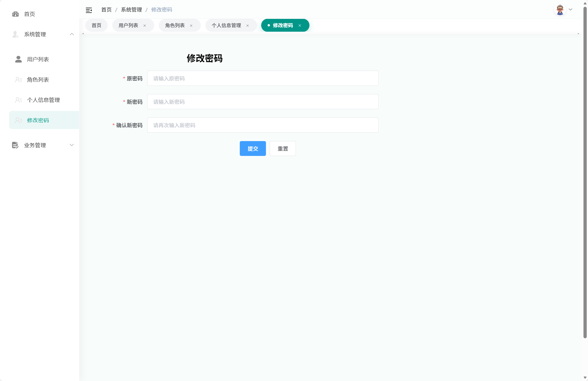Viewport: 588px width, 381px height.
Task: Click the sidebar collapse hamburger icon
Action: [89, 10]
